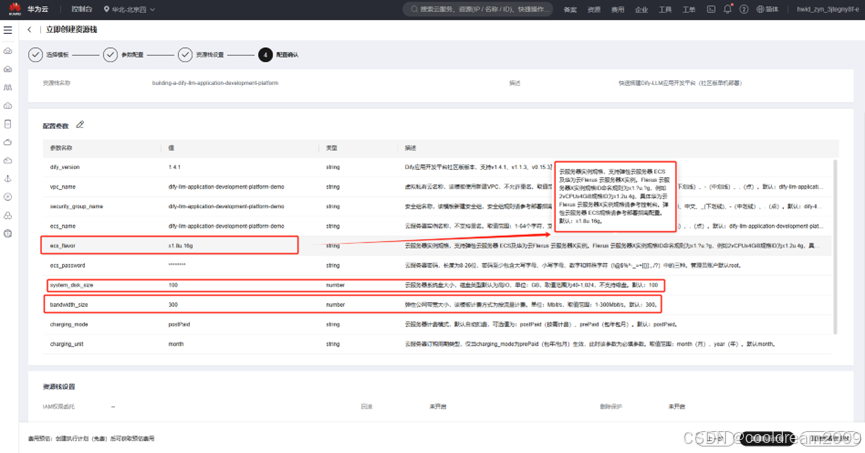
Task: Open the 企业 menu
Action: [x=641, y=9]
